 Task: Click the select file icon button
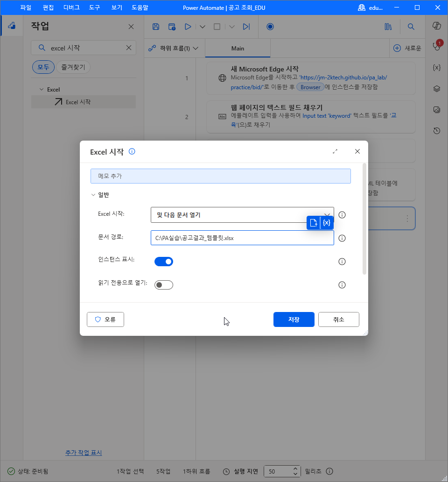pos(313,223)
